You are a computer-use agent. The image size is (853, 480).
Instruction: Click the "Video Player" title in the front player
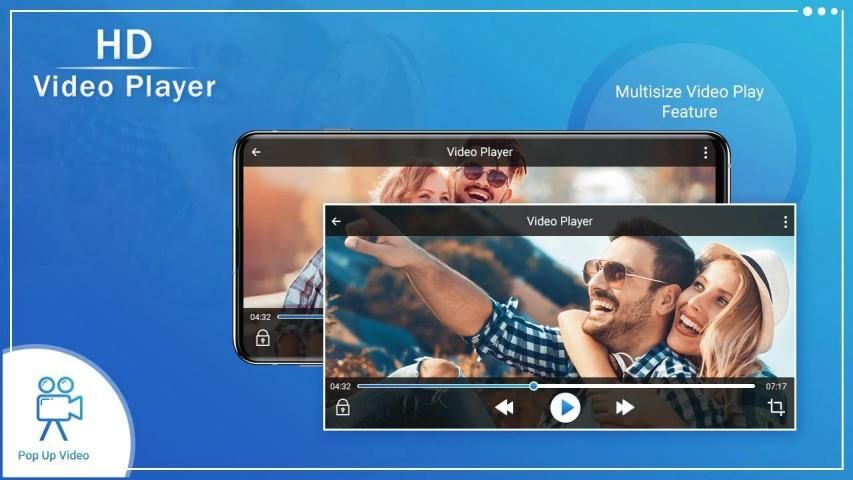(559, 222)
